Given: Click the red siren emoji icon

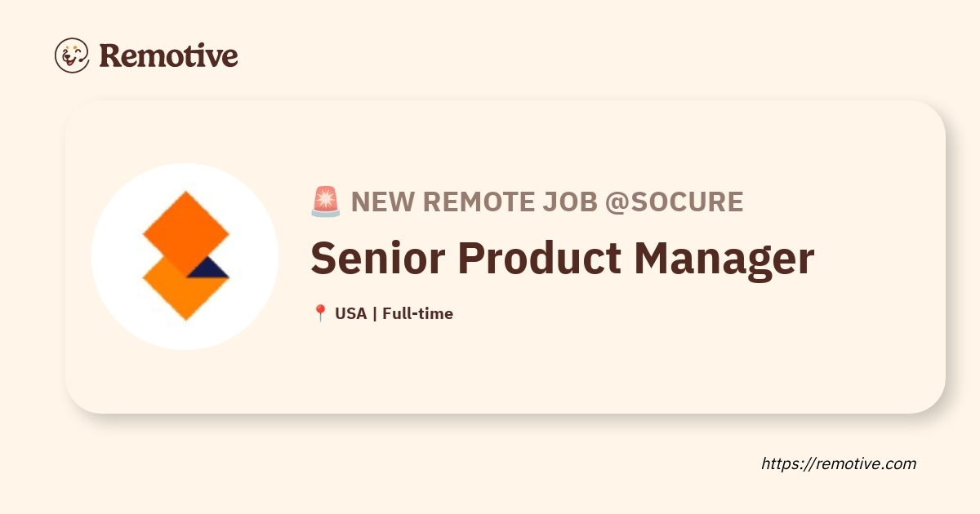Looking at the screenshot, I should coord(326,202).
